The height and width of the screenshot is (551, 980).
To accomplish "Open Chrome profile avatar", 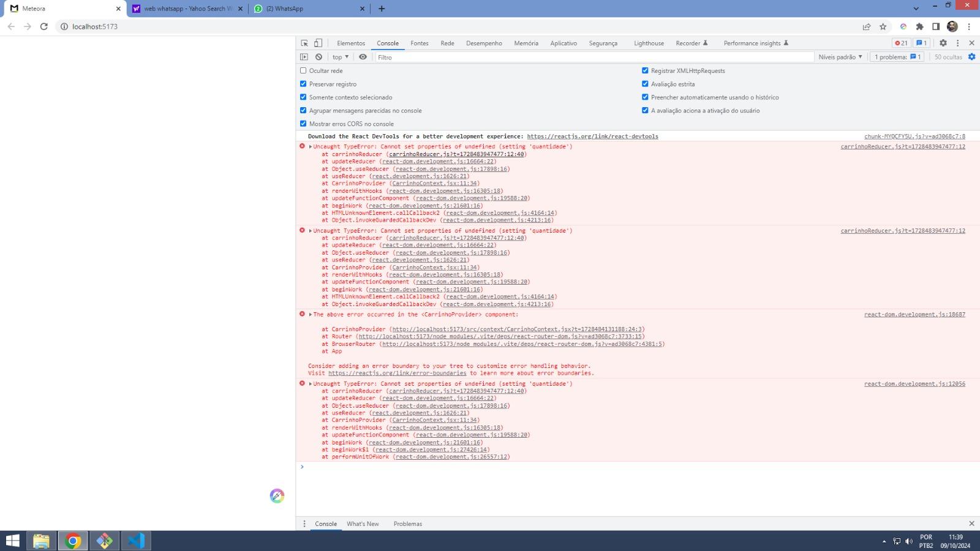I will coord(952,26).
